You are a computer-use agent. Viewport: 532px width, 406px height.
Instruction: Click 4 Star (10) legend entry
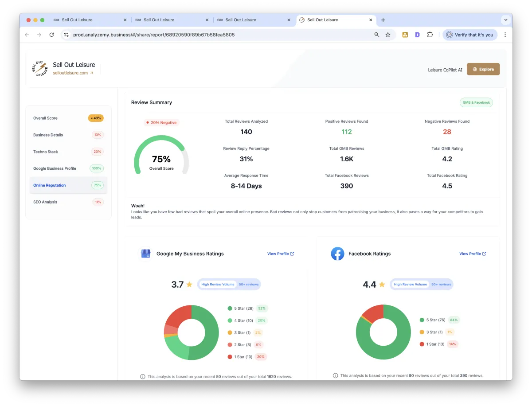click(247, 320)
